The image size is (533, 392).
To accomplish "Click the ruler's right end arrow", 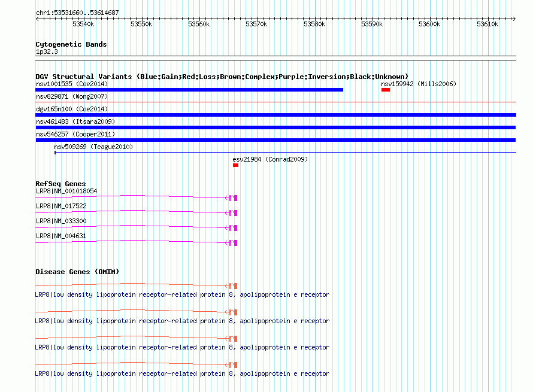I will [x=514, y=19].
